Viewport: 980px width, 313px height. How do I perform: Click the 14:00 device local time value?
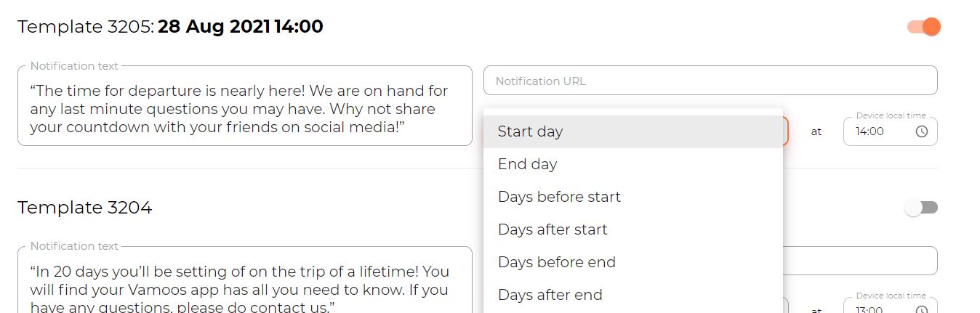870,131
